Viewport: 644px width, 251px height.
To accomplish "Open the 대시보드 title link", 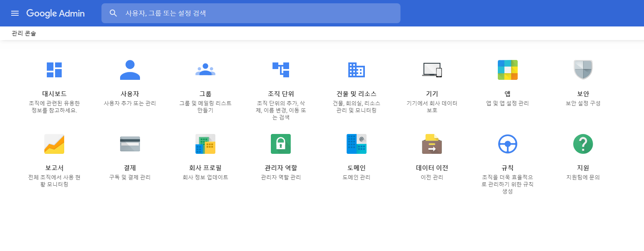I will tap(54, 94).
